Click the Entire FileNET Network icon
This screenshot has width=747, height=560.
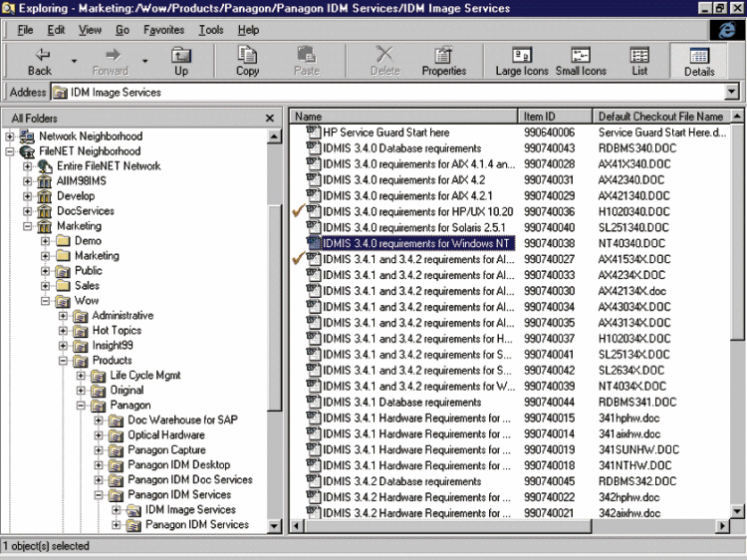[x=45, y=166]
